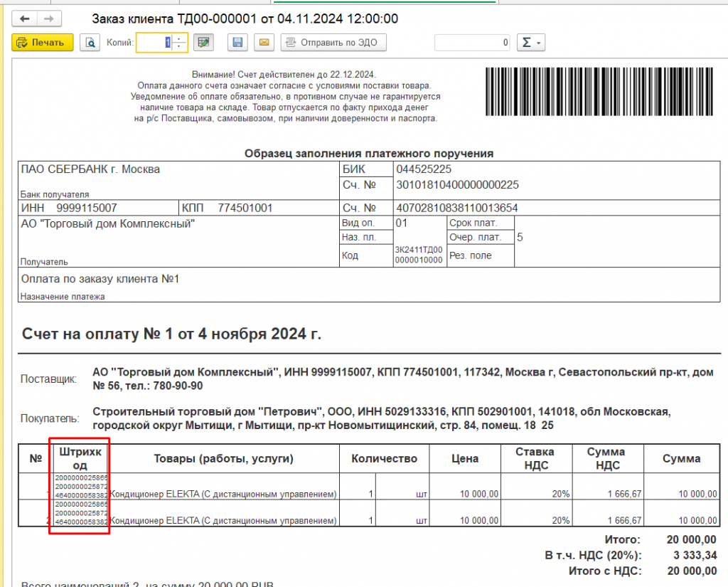The width and height of the screenshot is (728, 587).
Task: Decrease copies with the down stepper arrow
Action: point(179,46)
